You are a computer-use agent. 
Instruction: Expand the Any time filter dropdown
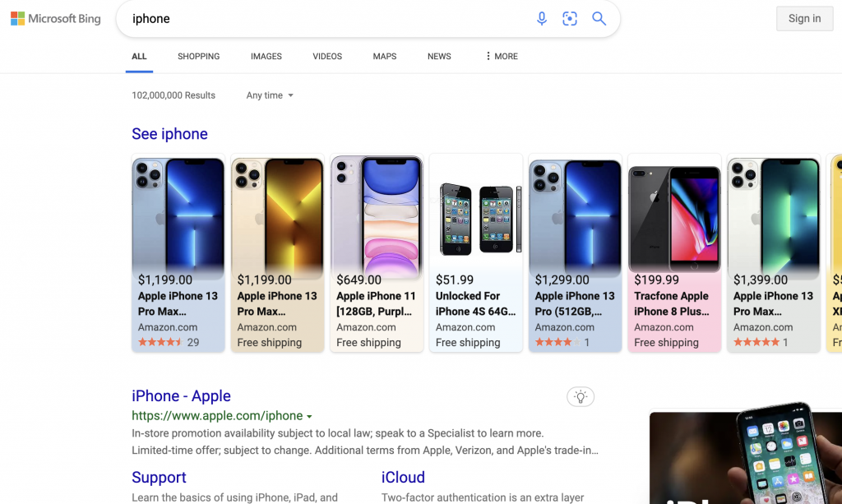tap(270, 95)
